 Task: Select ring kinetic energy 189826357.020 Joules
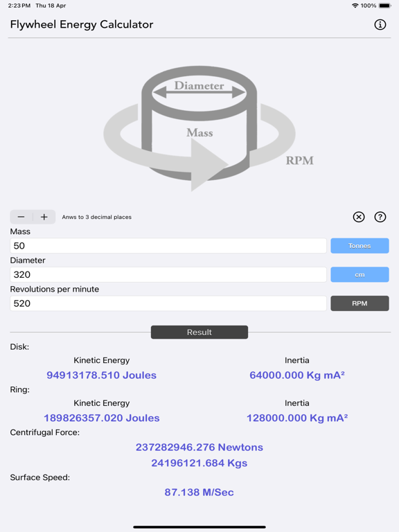(x=101, y=418)
